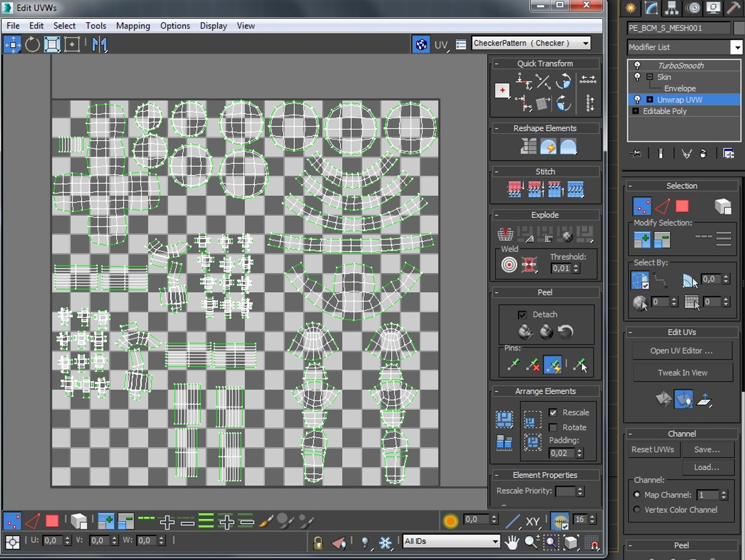The width and height of the screenshot is (745, 560).
Task: Click the Open UV Editor button
Action: [682, 351]
